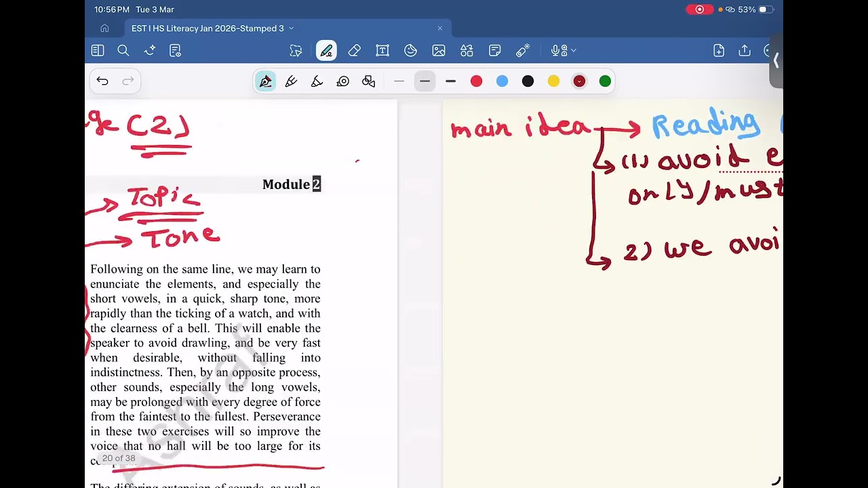Pick the red pen color
The image size is (868, 488).
point(476,81)
